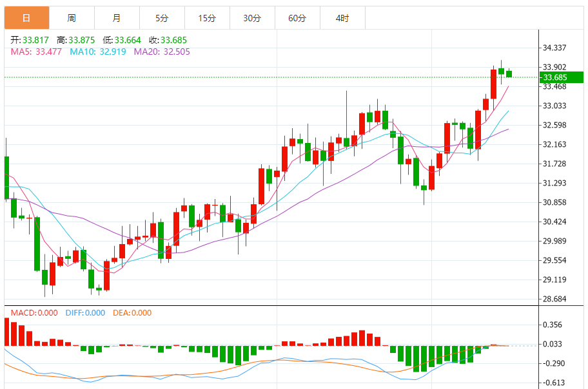The height and width of the screenshot is (389, 588).
Task: Click the green current price tag on axis
Action: (562, 77)
